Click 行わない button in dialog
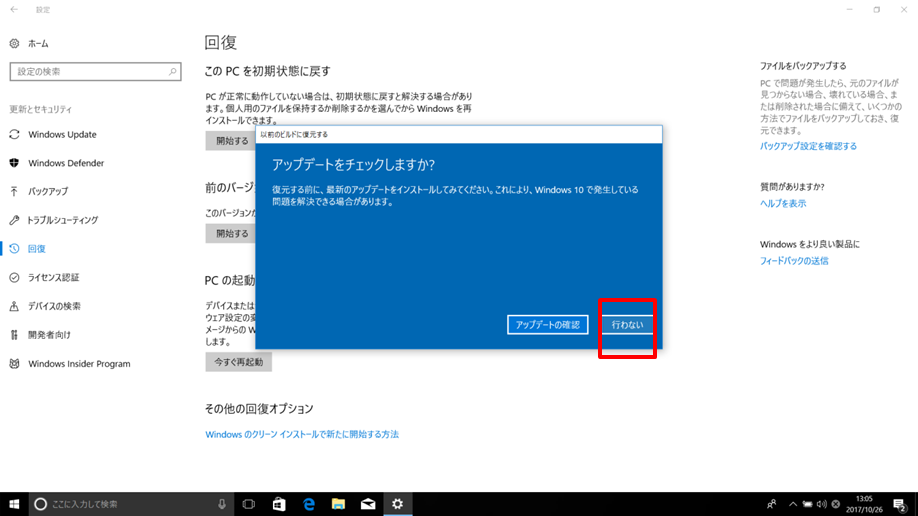The height and width of the screenshot is (516, 918). point(627,324)
